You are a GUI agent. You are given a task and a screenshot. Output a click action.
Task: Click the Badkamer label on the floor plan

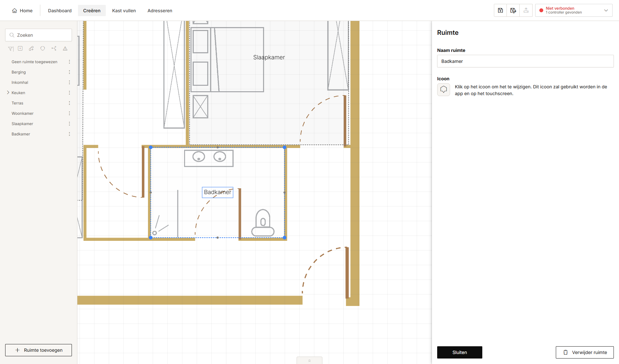tap(218, 192)
